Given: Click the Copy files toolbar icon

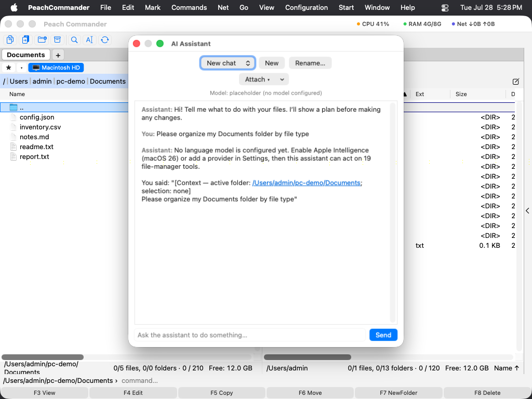Looking at the screenshot, I should [10, 39].
